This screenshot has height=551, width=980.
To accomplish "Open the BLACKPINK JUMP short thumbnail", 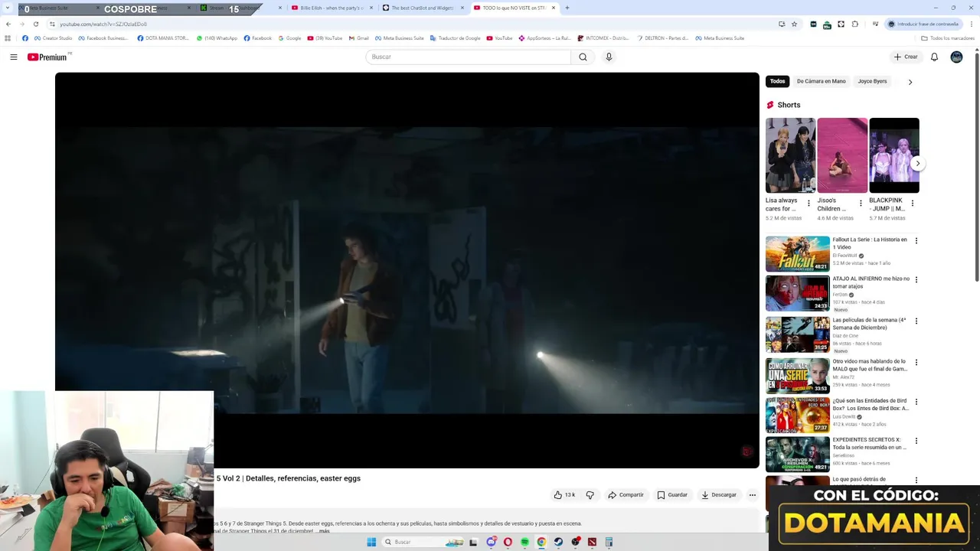I will coord(893,155).
